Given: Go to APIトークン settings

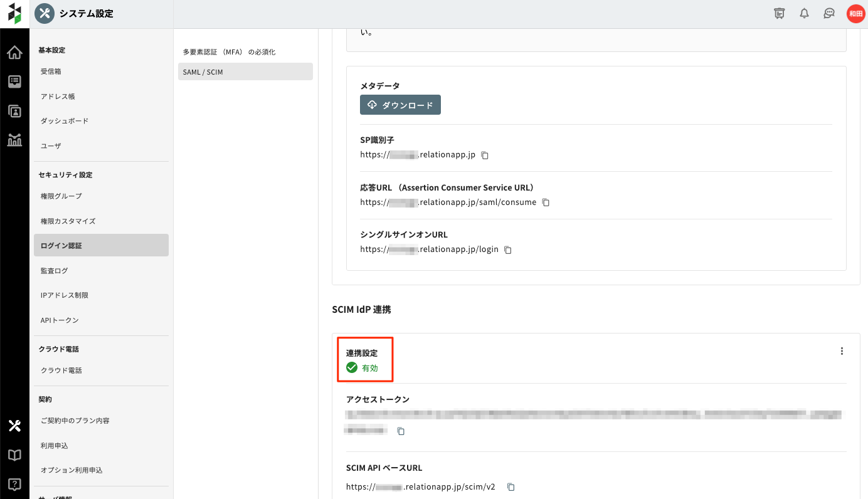Looking at the screenshot, I should 60,320.
